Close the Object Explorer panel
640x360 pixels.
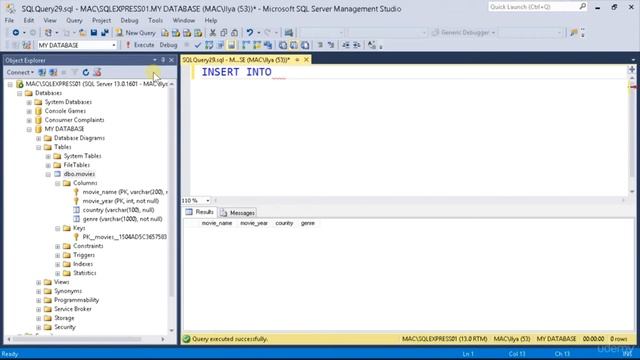171,60
